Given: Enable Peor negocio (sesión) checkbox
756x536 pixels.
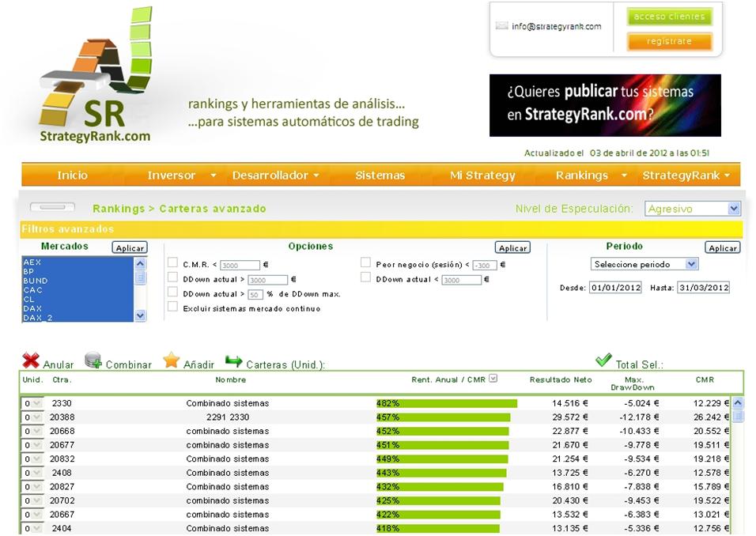Looking at the screenshot, I should 365,262.
